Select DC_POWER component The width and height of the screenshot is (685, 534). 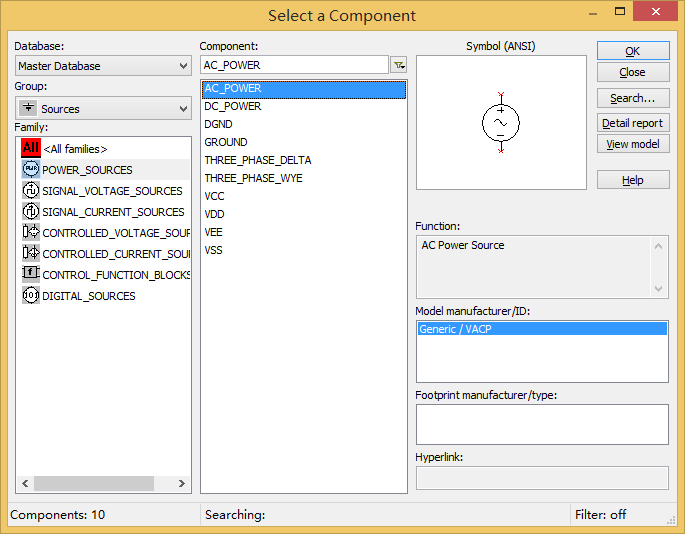coord(232,106)
